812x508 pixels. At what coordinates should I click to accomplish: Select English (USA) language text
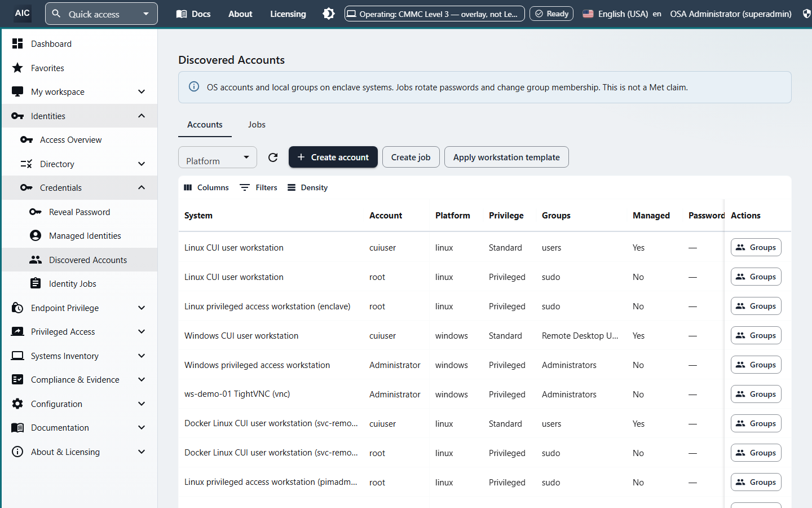(623, 14)
